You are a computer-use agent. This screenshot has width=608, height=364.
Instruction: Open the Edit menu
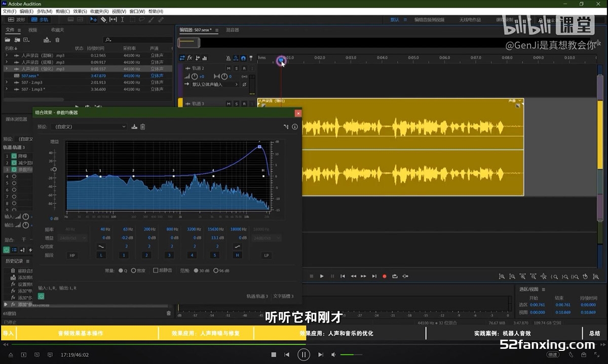pyautogui.click(x=27, y=11)
